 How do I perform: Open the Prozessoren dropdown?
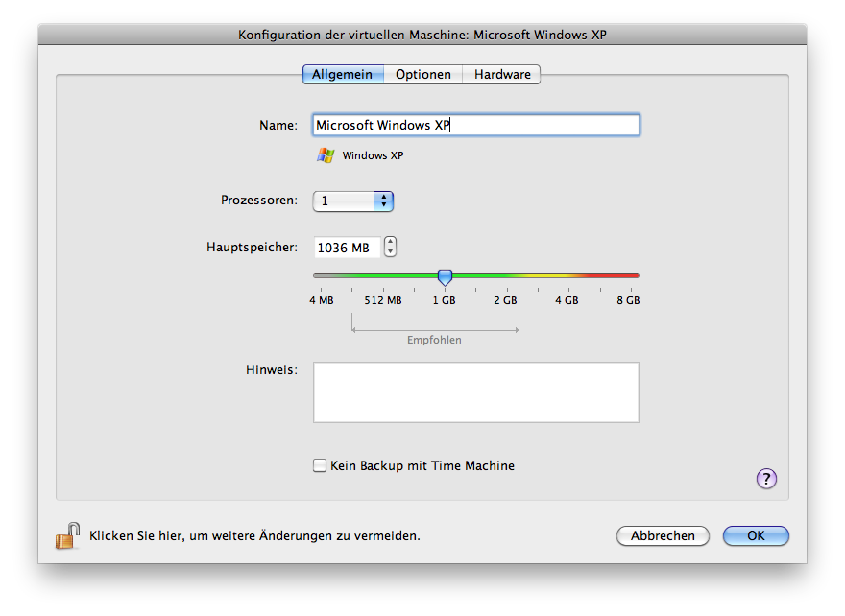coord(353,201)
